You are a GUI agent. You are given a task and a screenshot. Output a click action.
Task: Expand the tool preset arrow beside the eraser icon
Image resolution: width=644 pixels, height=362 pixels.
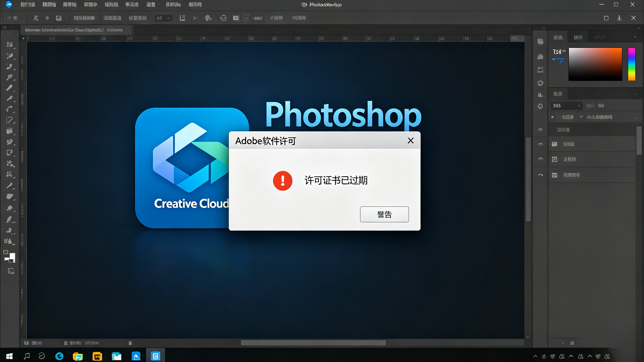[24, 18]
